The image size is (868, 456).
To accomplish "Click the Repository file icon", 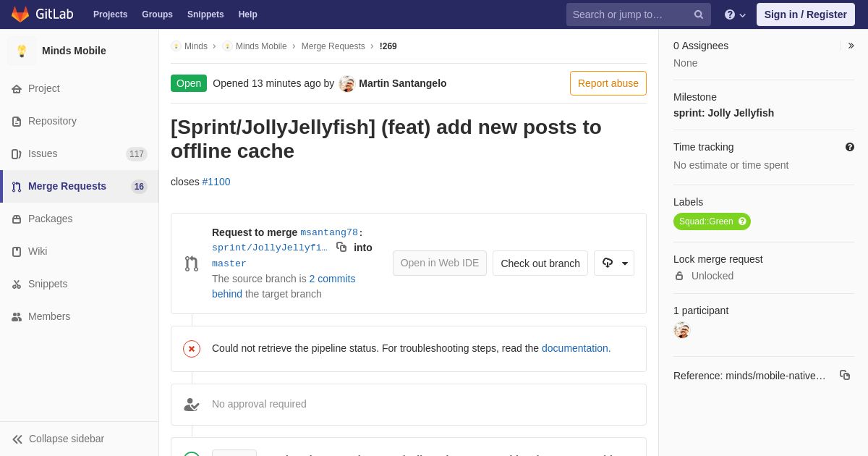I will [x=17, y=122].
